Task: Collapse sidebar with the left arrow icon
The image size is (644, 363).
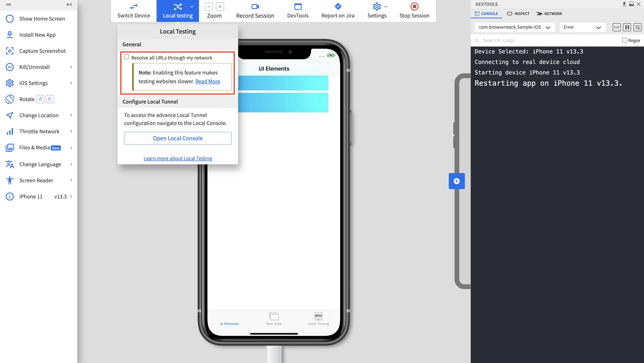Action: (x=69, y=4)
